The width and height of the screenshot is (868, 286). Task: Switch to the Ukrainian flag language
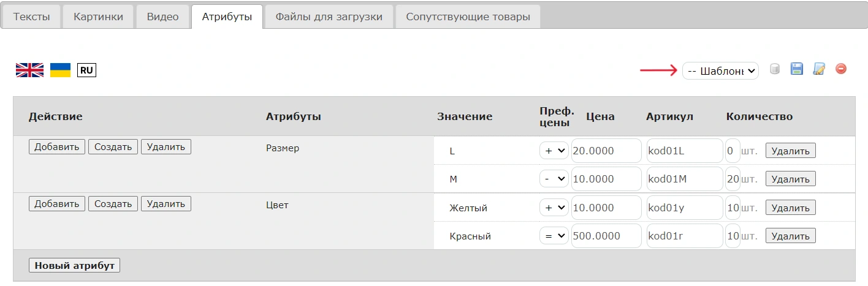click(x=60, y=70)
